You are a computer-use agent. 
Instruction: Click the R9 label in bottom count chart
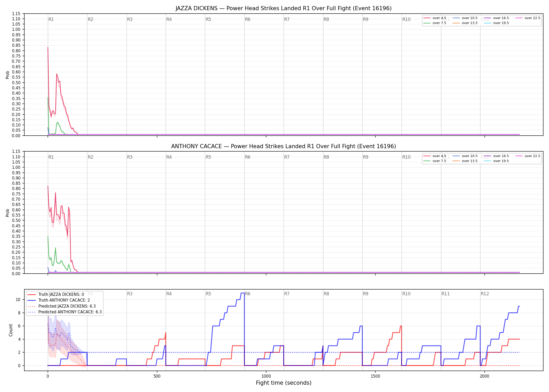click(365, 294)
